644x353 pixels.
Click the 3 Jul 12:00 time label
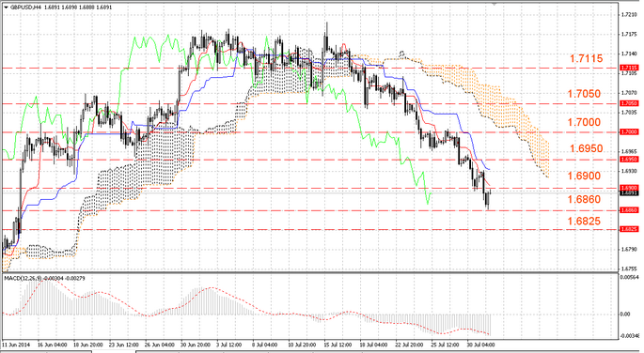[229, 345]
